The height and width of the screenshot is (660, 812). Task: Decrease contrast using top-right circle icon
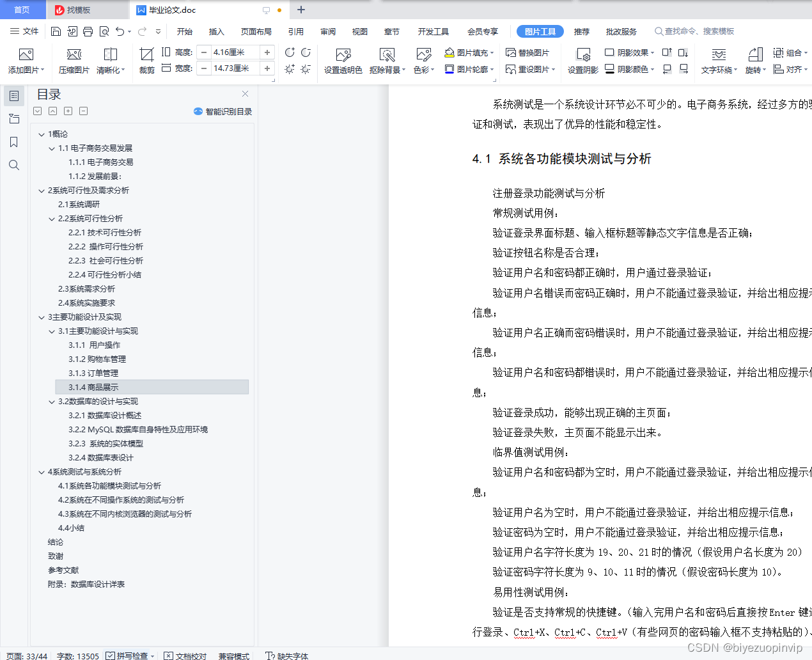[306, 52]
